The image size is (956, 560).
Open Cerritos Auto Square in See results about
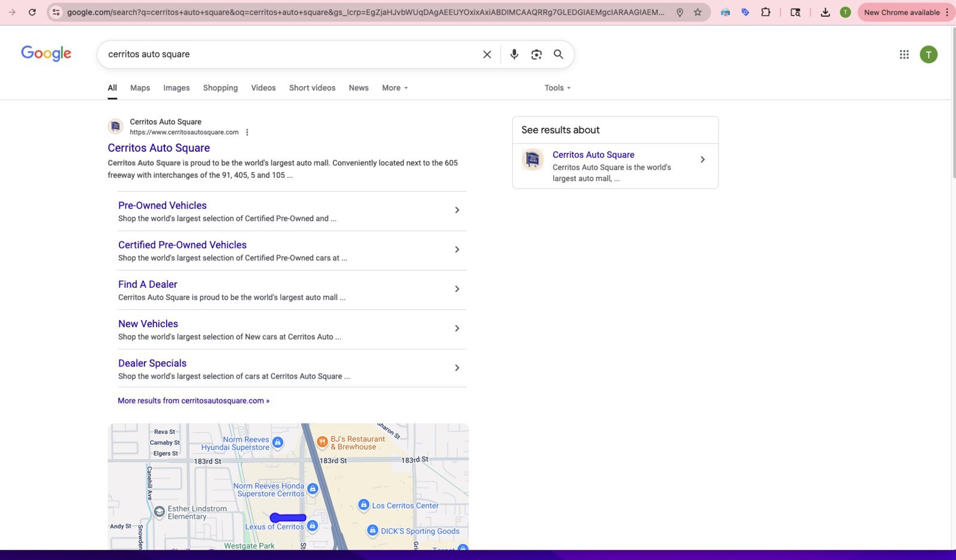593,155
